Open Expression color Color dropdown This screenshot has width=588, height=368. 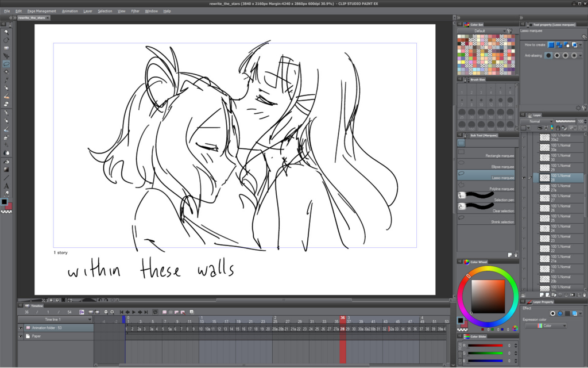point(546,325)
